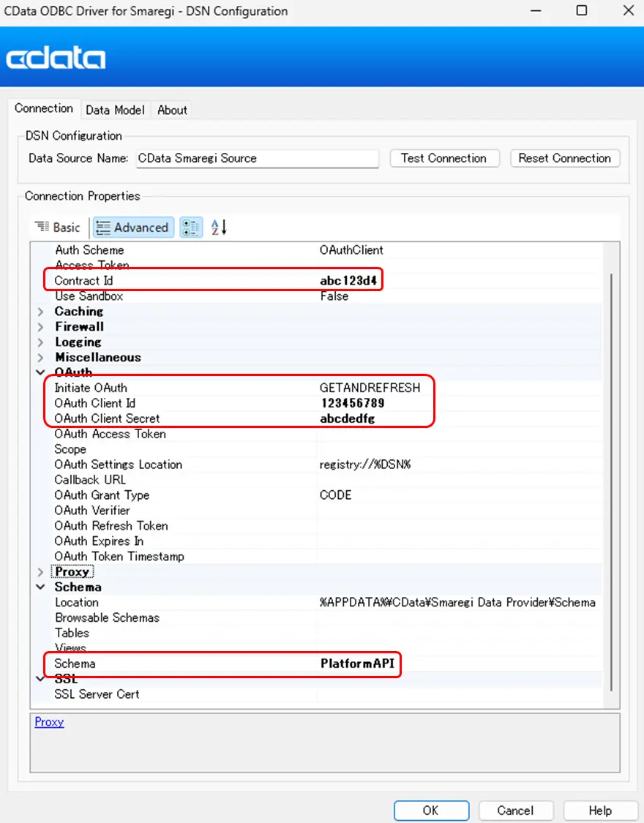Expand the Proxy category
644x823 pixels.
click(40, 571)
